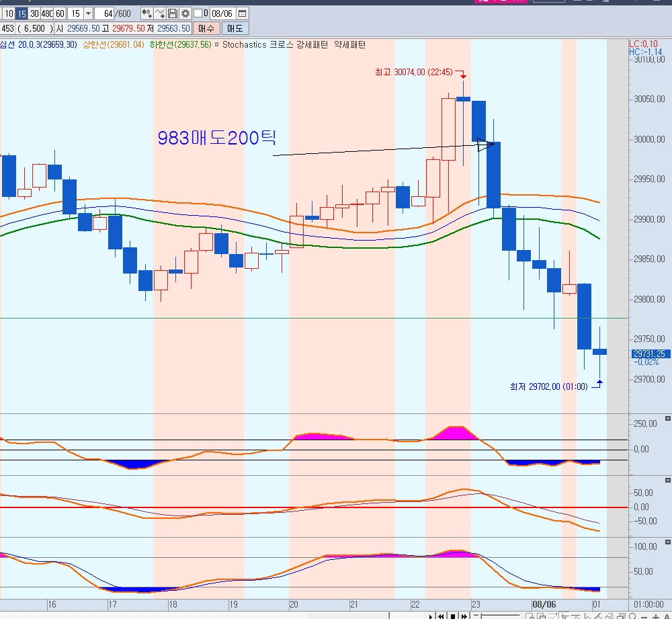Click the high price value 29679.50
Image resolution: width=672 pixels, height=619 pixels.
click(x=128, y=29)
